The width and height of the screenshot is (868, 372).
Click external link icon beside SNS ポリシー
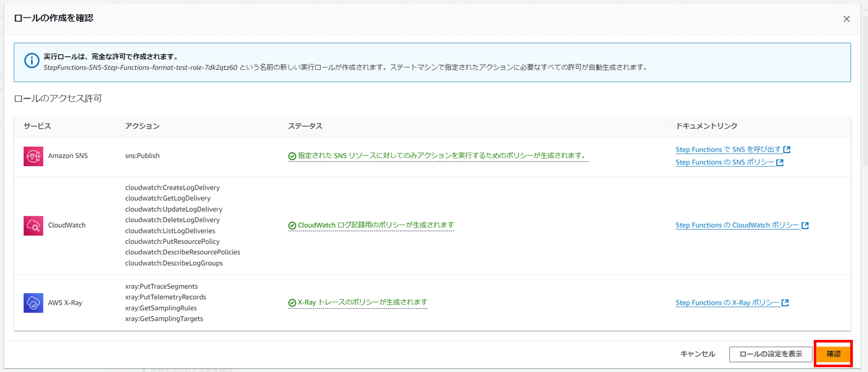click(780, 162)
